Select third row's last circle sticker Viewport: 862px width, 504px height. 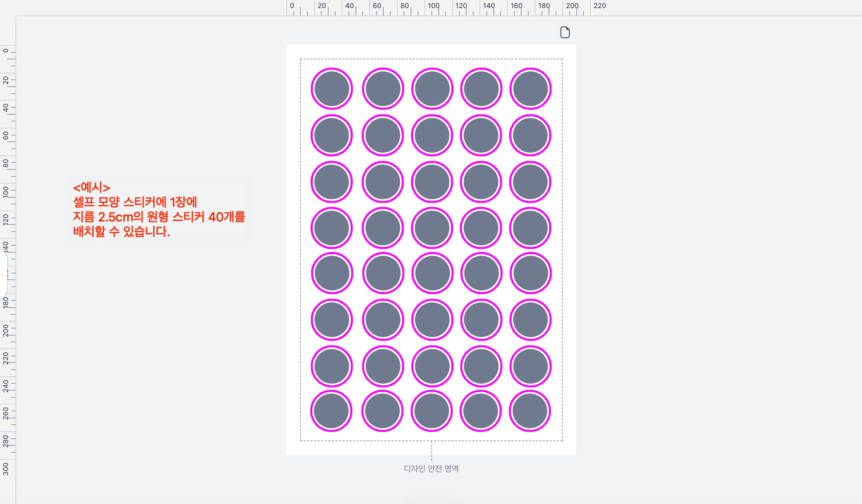530,182
